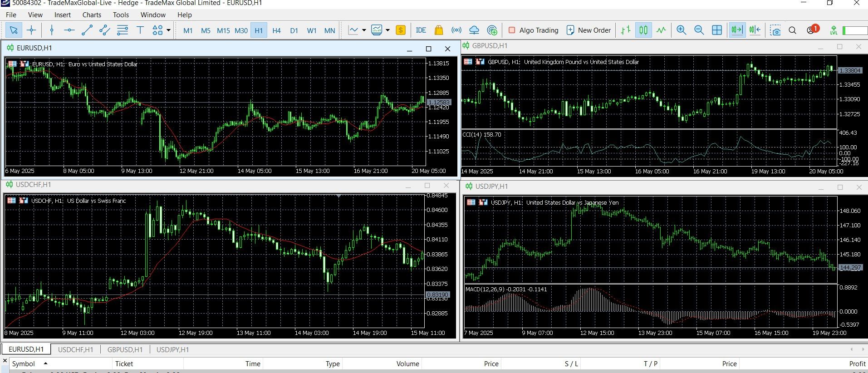Toggle chart auto scroll
The width and height of the screenshot is (868, 373).
(x=737, y=30)
